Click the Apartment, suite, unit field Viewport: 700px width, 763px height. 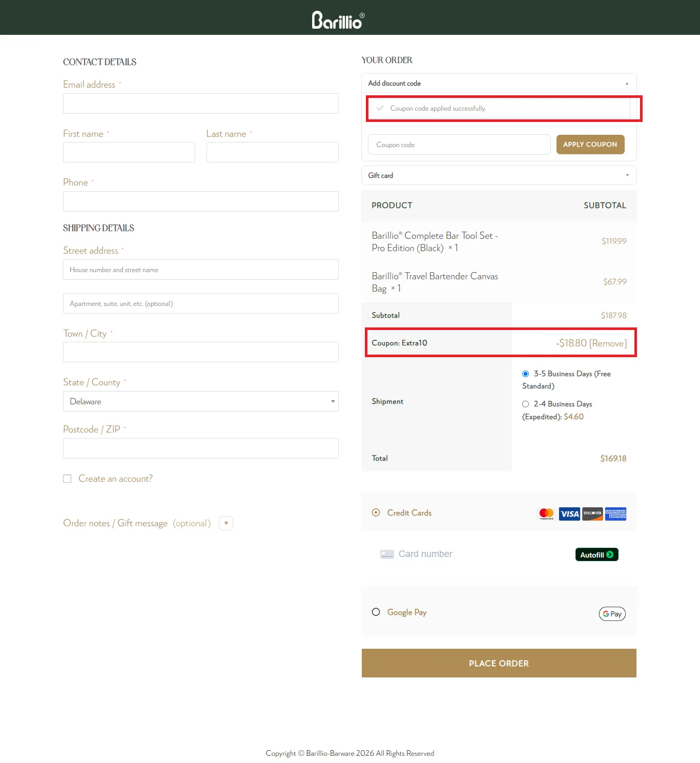pyautogui.click(x=201, y=303)
